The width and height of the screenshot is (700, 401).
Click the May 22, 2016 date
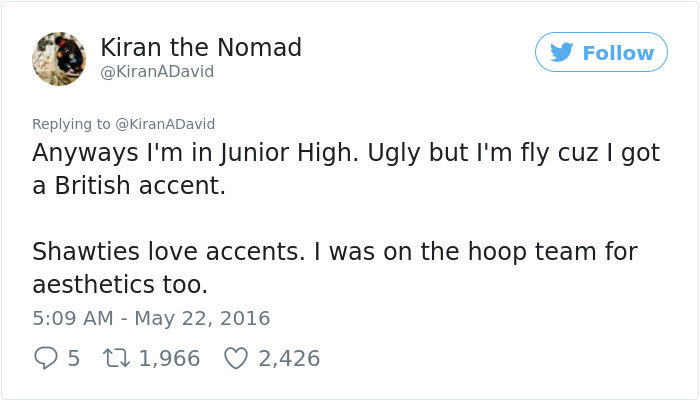[x=204, y=319]
